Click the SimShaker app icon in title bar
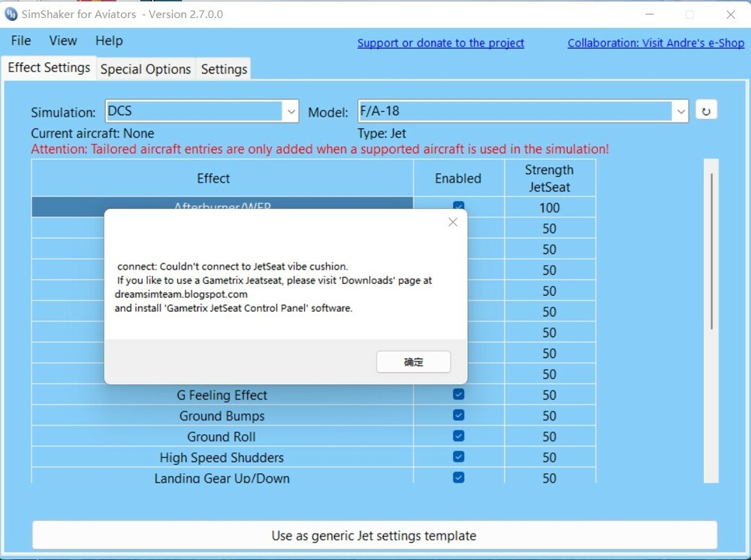Viewport: 751px width, 560px height. pos(11,14)
